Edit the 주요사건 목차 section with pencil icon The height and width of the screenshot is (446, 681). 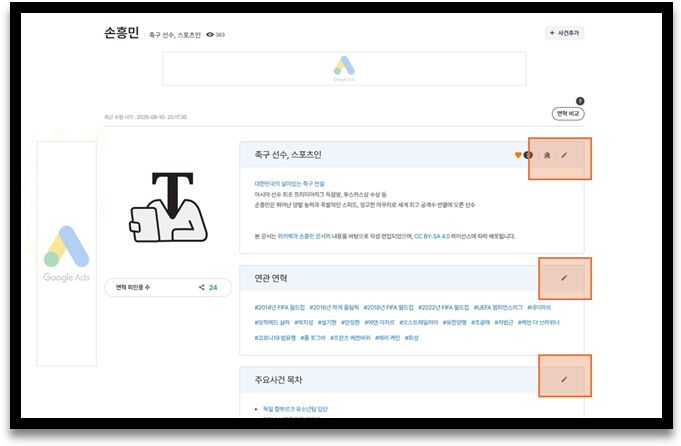(x=564, y=379)
